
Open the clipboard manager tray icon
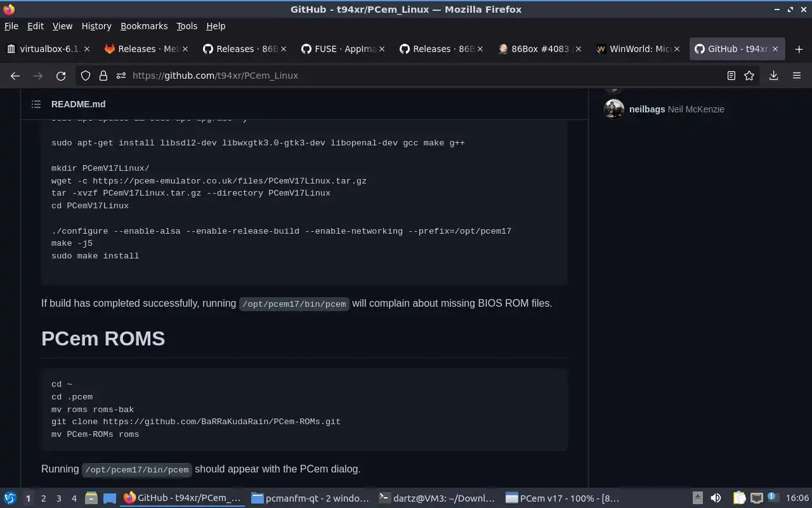[x=739, y=498]
